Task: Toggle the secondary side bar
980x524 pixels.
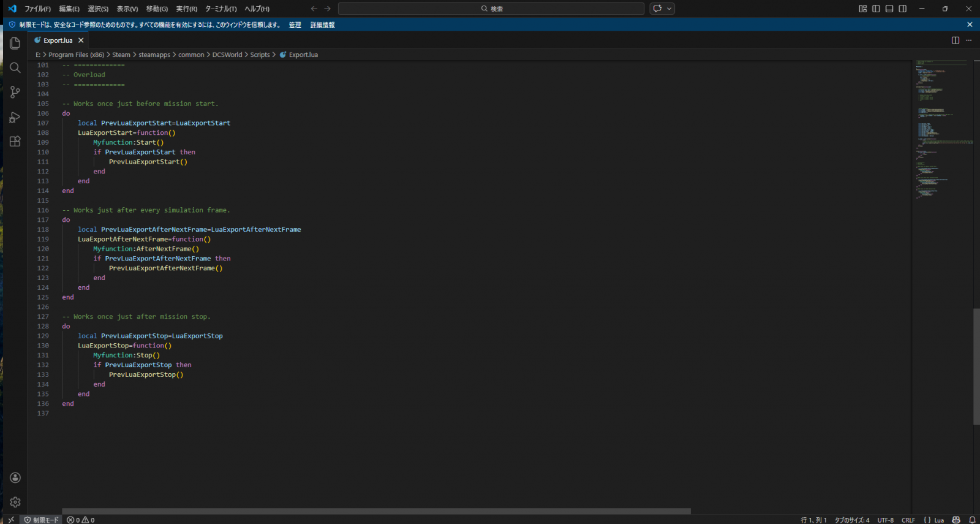Action: pos(903,9)
